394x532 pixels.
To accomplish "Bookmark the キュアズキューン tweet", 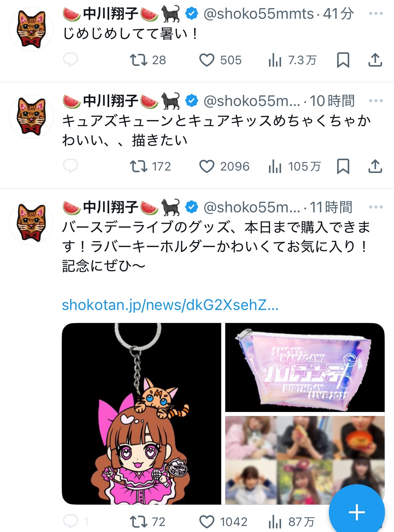I will point(343,167).
